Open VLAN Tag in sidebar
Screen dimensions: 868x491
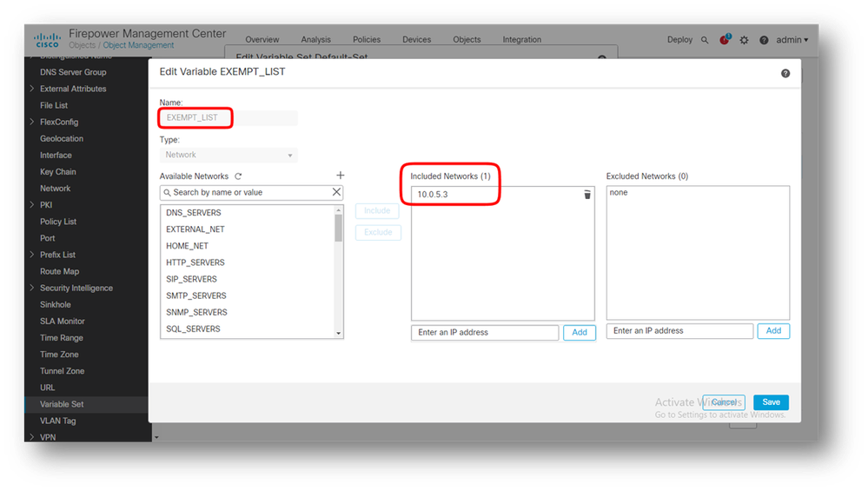(57, 421)
